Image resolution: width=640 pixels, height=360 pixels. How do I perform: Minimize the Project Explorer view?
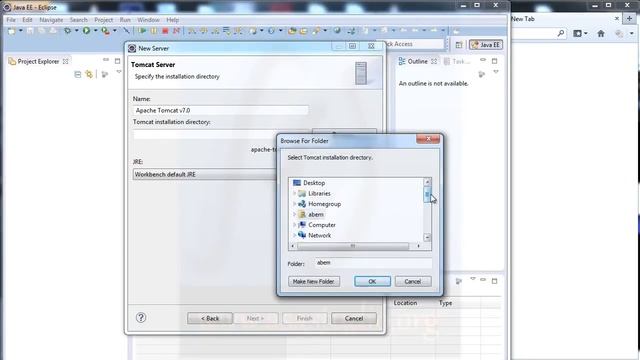[x=106, y=60]
